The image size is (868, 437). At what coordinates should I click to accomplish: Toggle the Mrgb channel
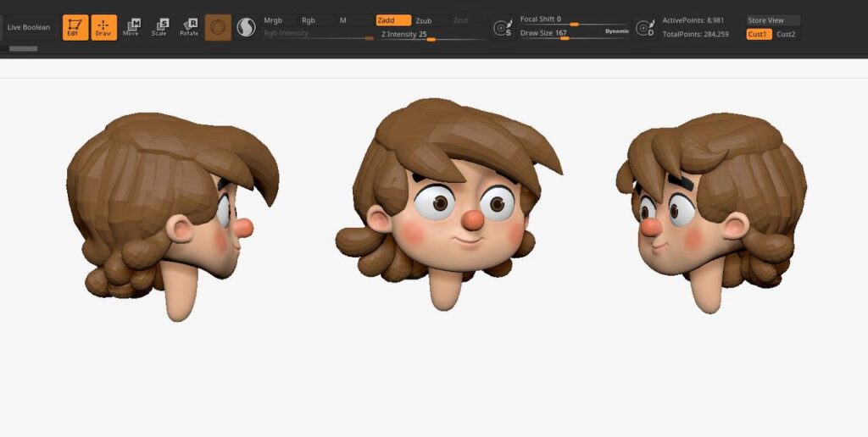coord(278,20)
